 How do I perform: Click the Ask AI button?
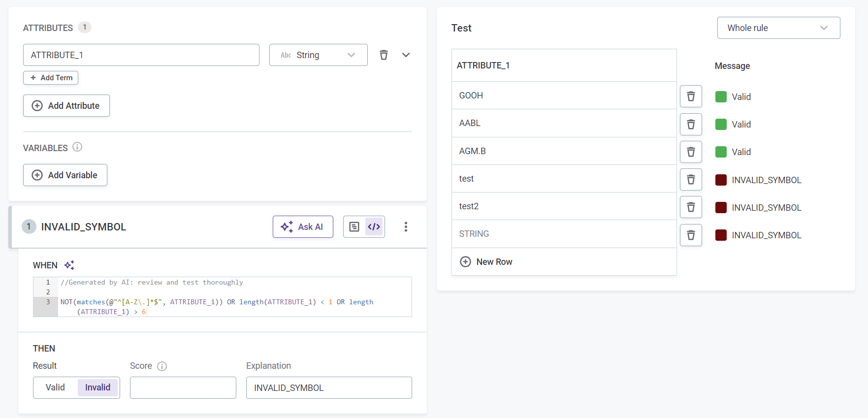pyautogui.click(x=303, y=226)
